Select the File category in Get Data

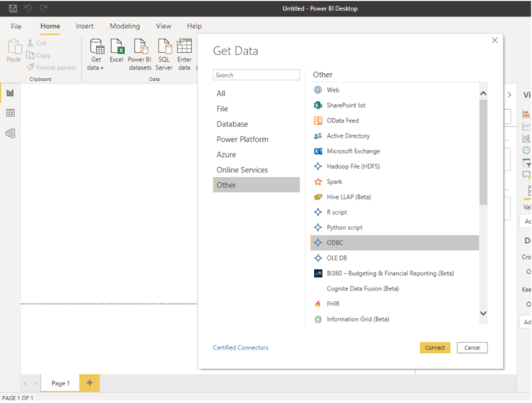pos(256,109)
